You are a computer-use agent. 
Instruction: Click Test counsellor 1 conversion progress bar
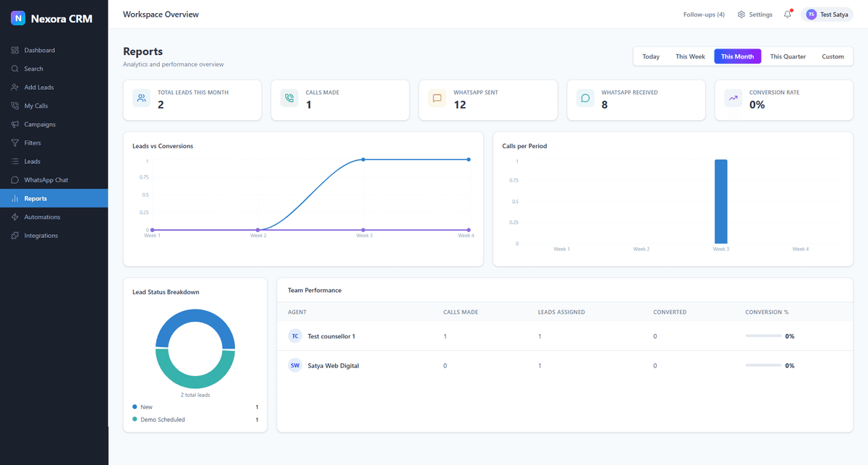click(x=763, y=336)
